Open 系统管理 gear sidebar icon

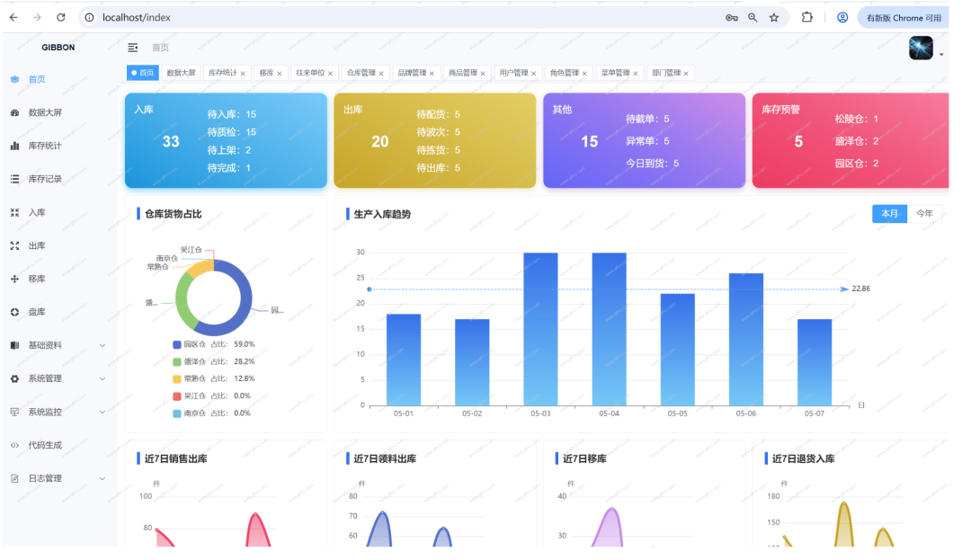pyautogui.click(x=15, y=378)
